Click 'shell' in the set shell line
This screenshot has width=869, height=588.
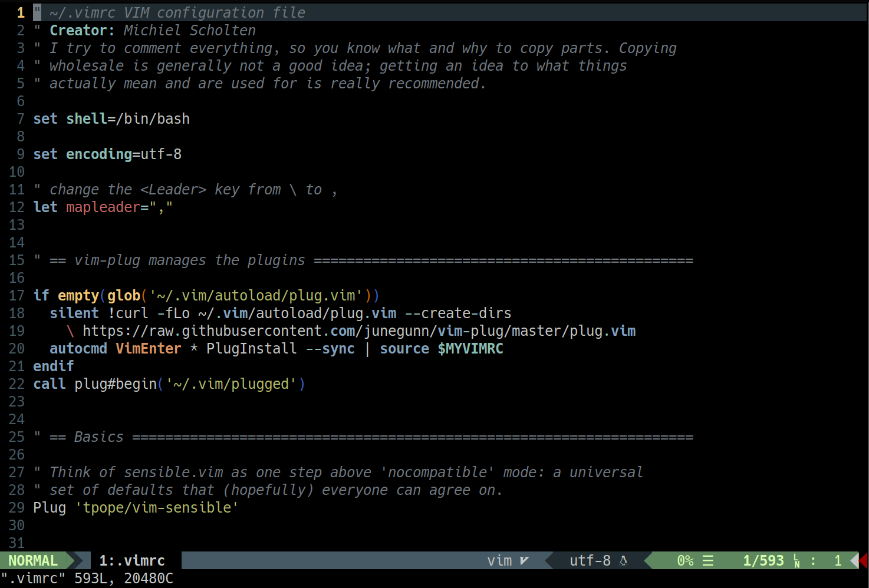[x=87, y=119]
